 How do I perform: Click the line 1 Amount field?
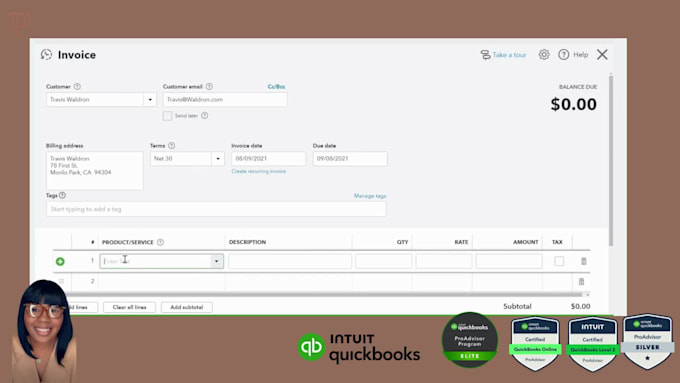[x=509, y=261]
